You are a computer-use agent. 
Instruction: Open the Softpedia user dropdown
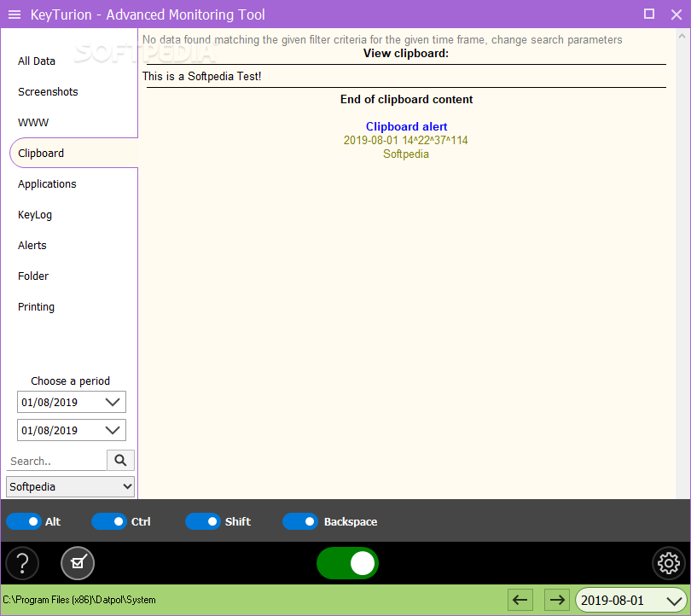71,486
